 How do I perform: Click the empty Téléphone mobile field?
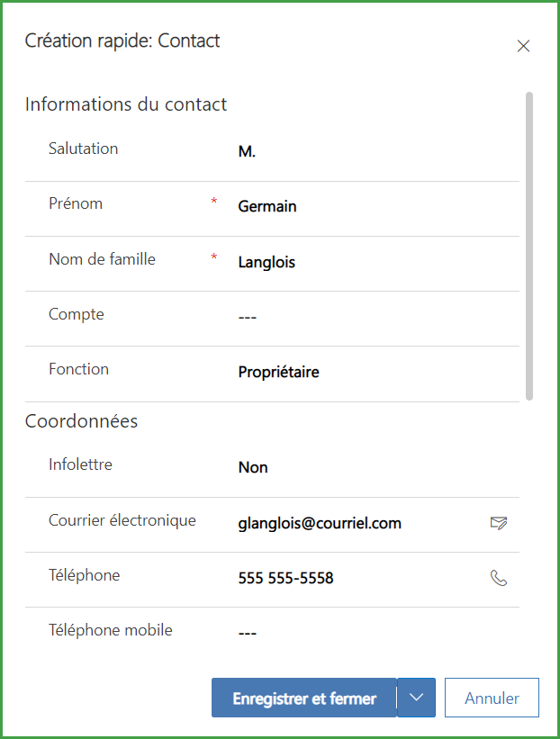coord(360,633)
